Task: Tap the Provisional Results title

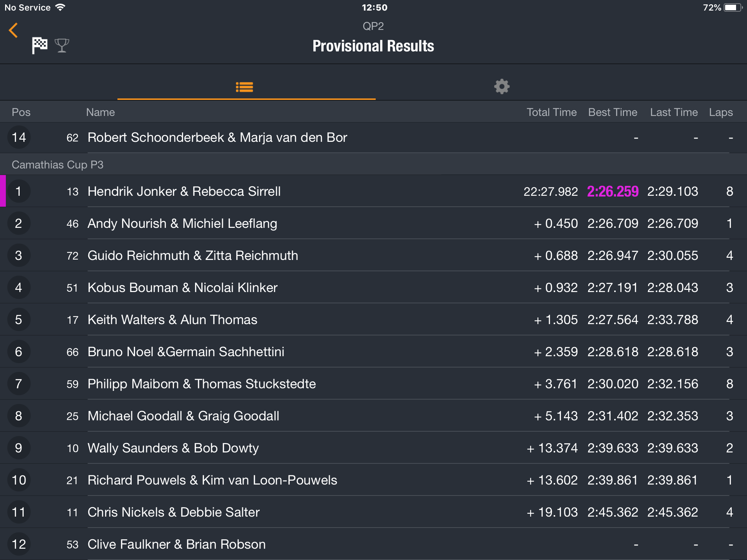Action: click(373, 46)
